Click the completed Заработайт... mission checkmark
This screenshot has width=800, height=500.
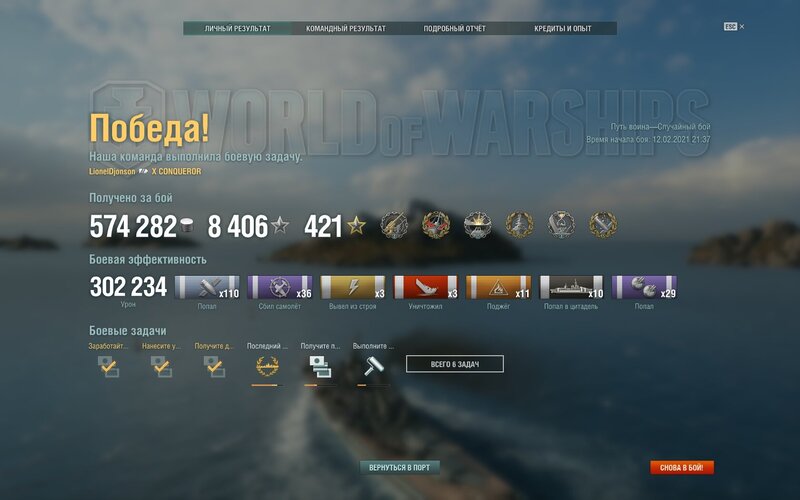[x=108, y=366]
